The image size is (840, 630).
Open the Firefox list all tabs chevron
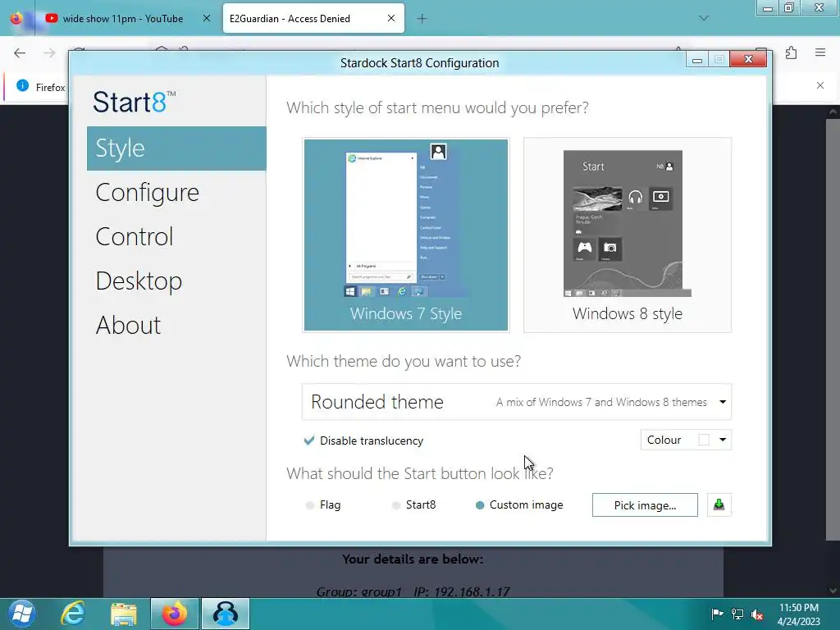(x=704, y=18)
